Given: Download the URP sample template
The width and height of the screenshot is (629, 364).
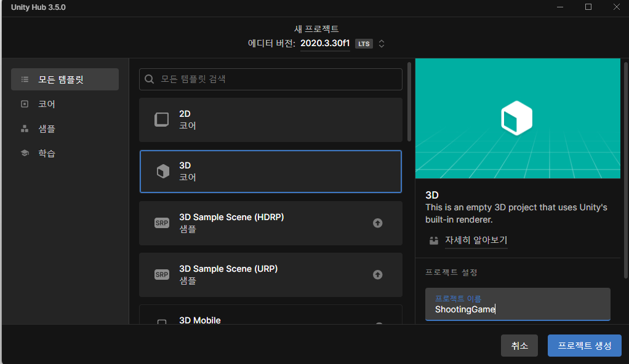Looking at the screenshot, I should (x=377, y=275).
